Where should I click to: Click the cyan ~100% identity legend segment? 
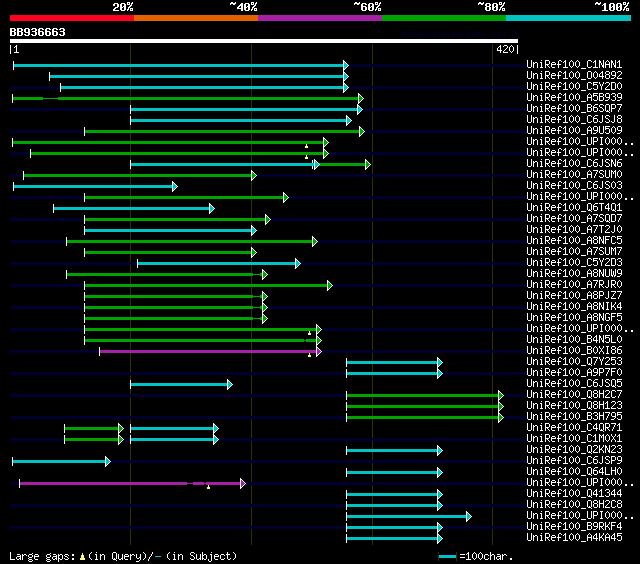(569, 18)
